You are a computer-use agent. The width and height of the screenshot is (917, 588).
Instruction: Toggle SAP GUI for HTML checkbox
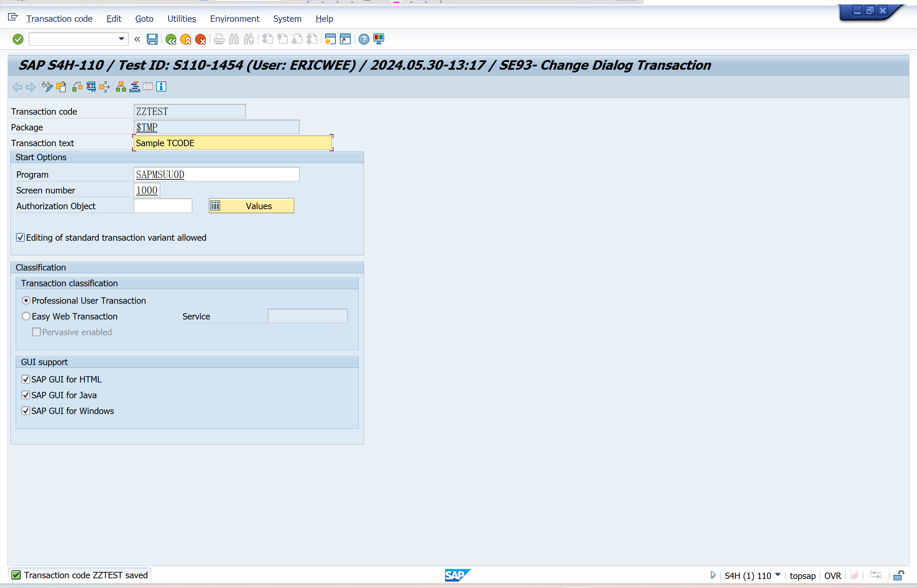tap(25, 379)
